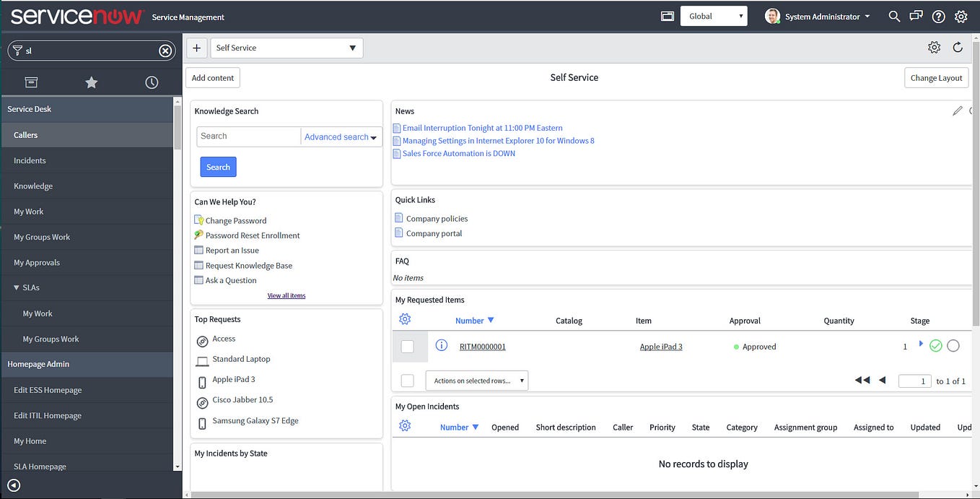Open system settings with the gear icon
Screen dimensions: 980x499
pyautogui.click(x=961, y=16)
